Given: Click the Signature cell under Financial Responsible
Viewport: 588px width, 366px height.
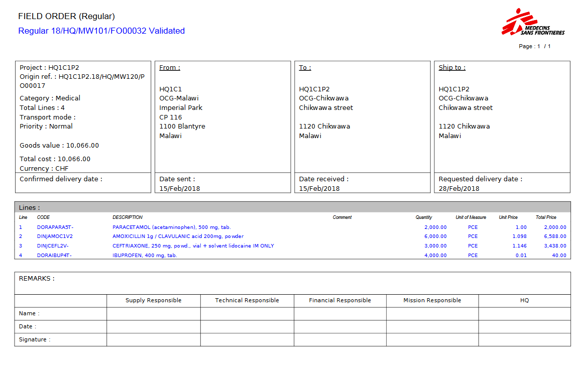Looking at the screenshot, I should [x=340, y=340].
